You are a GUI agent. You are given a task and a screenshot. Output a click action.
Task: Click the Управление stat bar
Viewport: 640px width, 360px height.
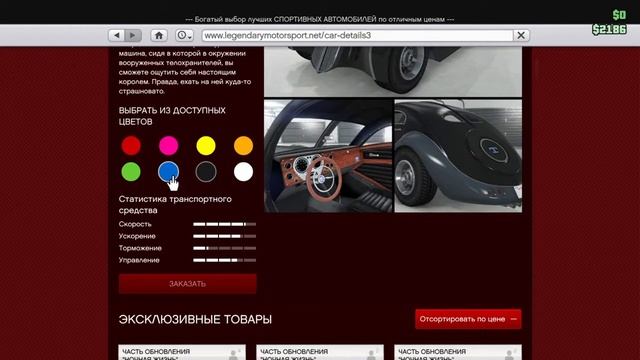224,260
